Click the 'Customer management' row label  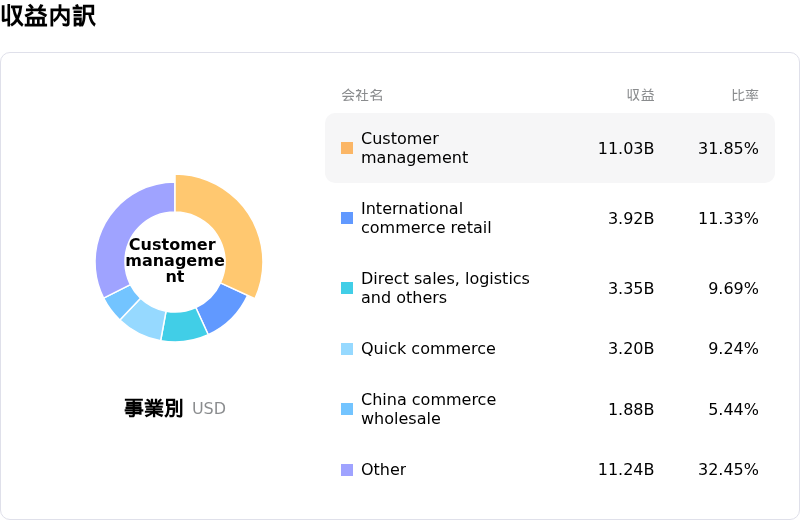coord(414,148)
